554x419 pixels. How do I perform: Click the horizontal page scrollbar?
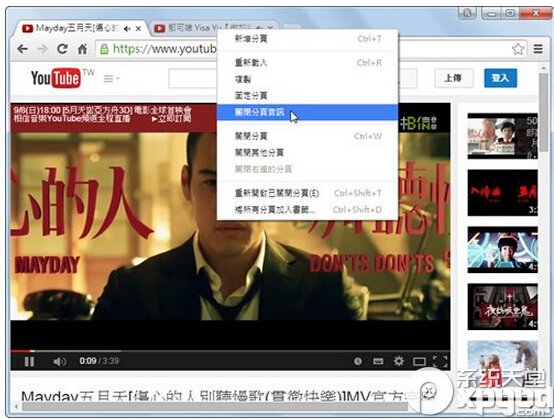point(216,407)
